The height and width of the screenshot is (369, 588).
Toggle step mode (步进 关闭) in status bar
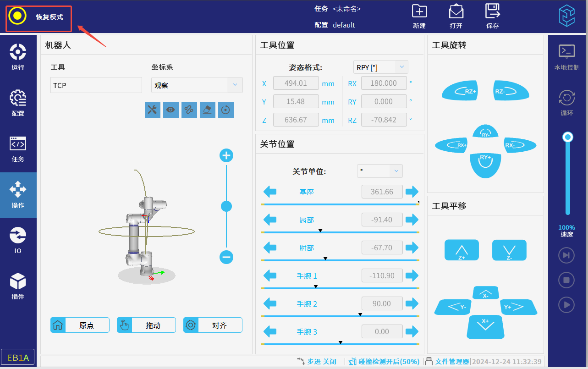pos(317,362)
